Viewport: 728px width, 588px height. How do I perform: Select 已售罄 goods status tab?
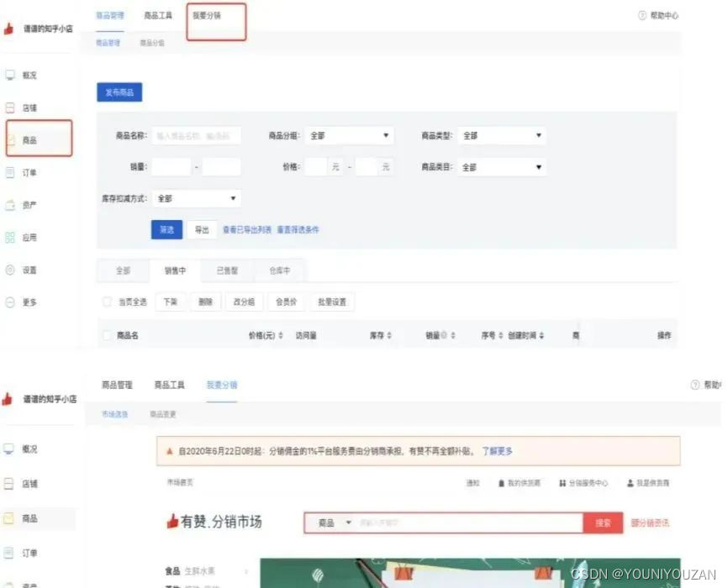click(x=227, y=270)
